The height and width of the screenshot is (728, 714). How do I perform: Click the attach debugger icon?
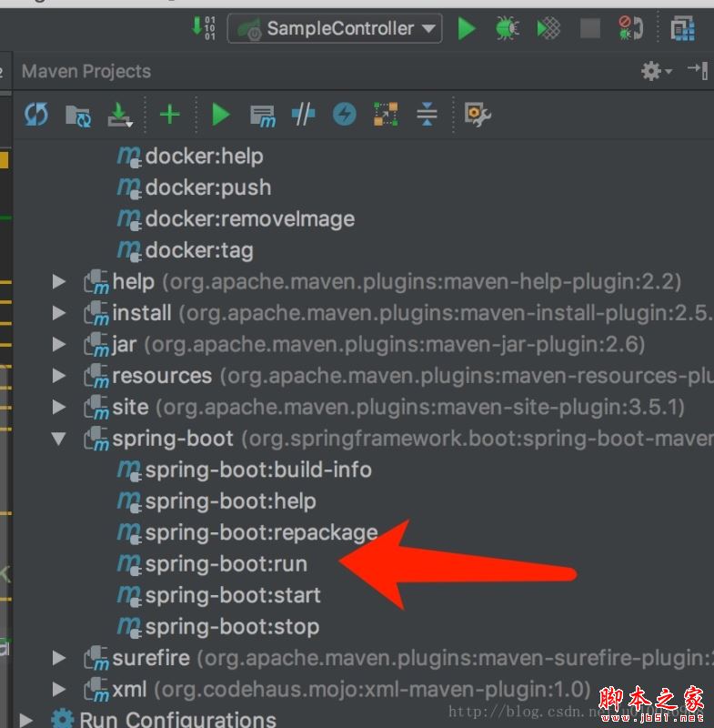pos(631,28)
